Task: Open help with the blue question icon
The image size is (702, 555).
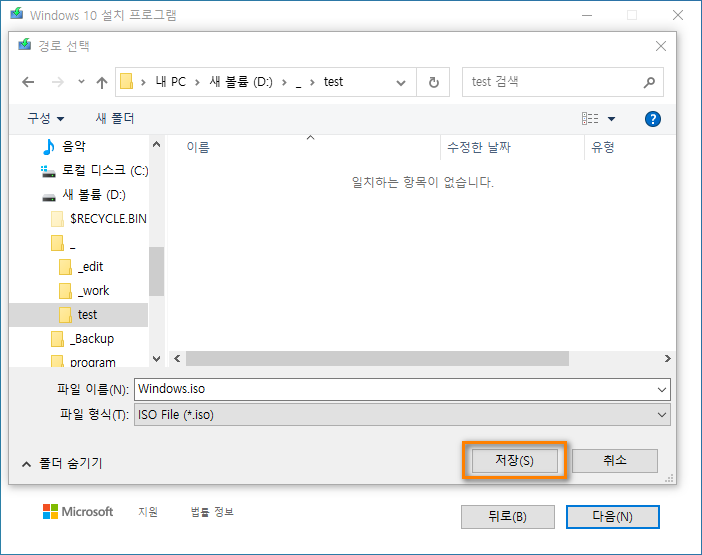Action: (653, 119)
